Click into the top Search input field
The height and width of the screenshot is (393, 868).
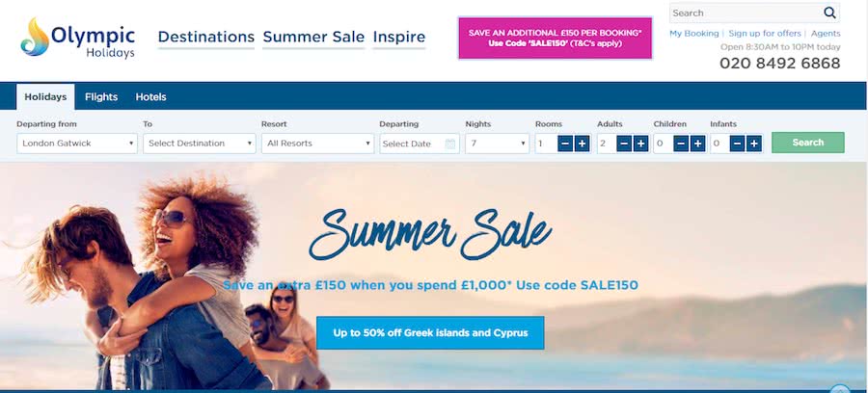point(746,13)
